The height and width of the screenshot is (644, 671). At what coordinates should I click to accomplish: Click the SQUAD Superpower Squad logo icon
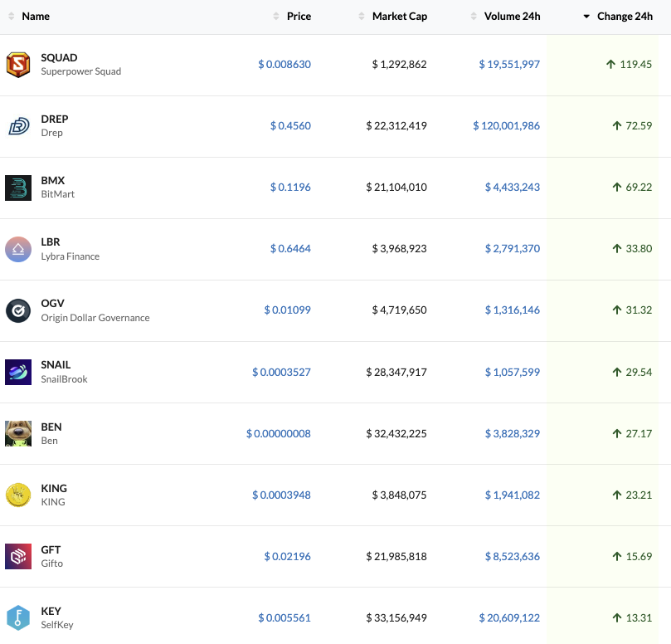[x=18, y=65]
